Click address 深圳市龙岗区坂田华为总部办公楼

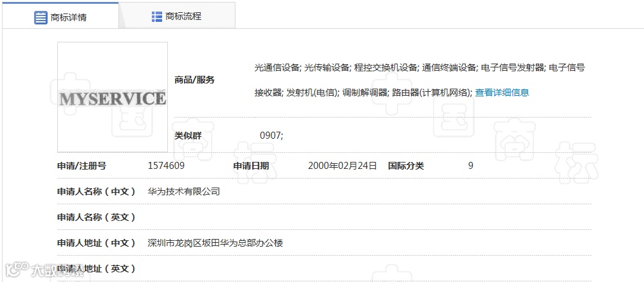point(216,243)
